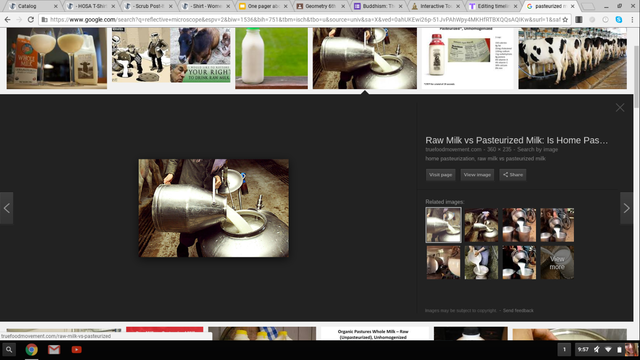Click the notification count badge in the tray
Viewport: 640px width, 360px height.
pyautogui.click(x=564, y=350)
